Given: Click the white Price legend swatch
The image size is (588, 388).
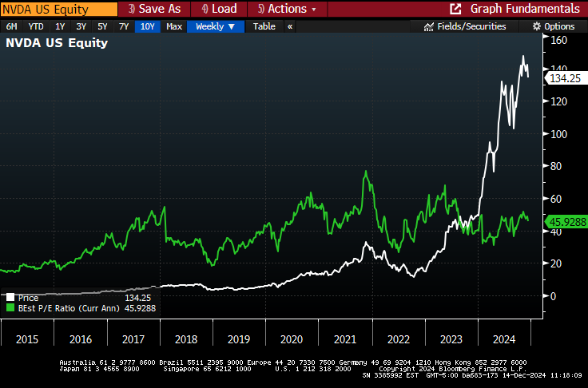Looking at the screenshot, I should click(x=10, y=298).
